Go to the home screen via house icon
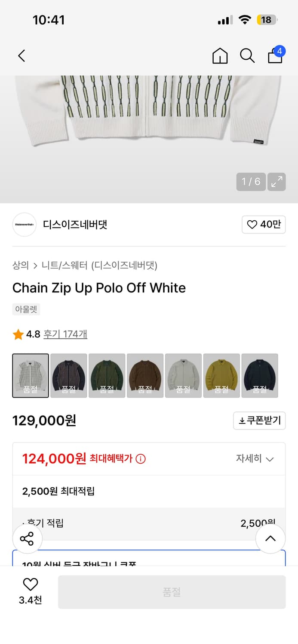This screenshot has width=298, height=644. click(220, 56)
